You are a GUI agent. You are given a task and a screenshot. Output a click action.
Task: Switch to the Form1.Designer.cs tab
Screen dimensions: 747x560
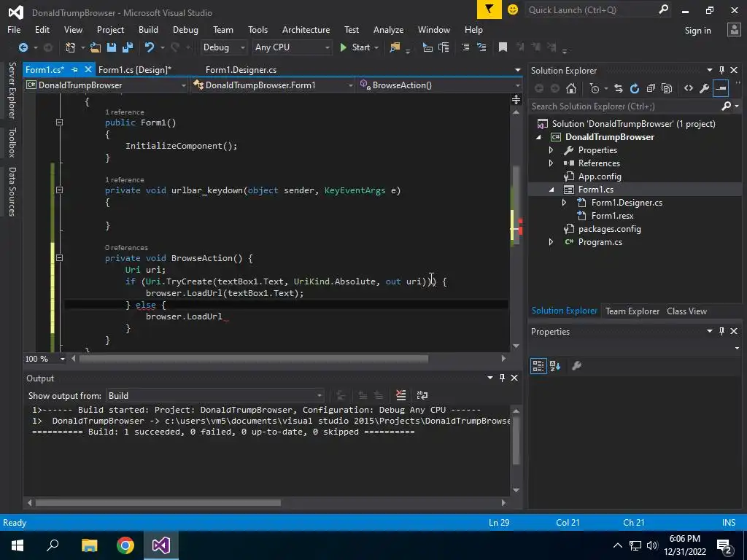[241, 69]
